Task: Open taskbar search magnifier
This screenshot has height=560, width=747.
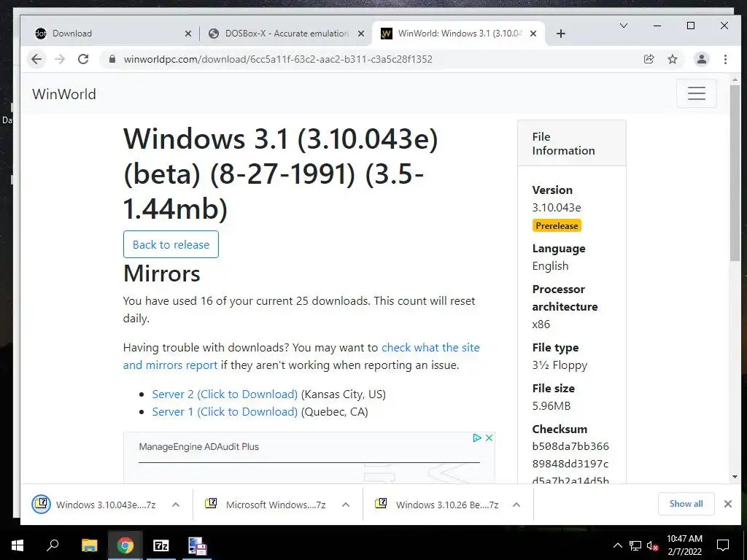Action: tap(53, 545)
